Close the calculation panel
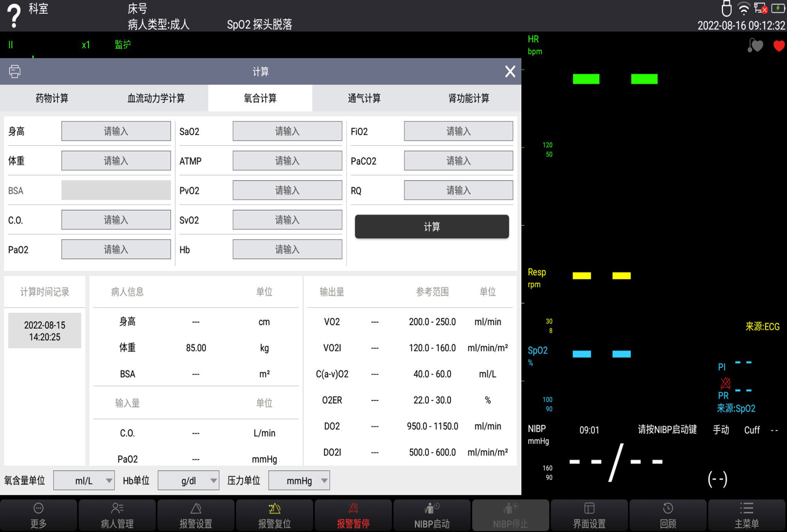The height and width of the screenshot is (532, 787). [510, 71]
